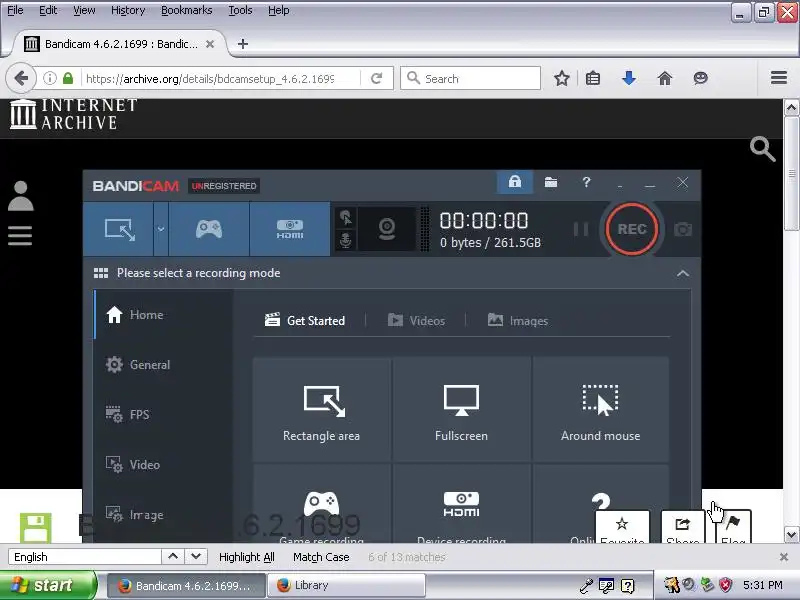Switch to game recording mode gamepad button
Viewport: 800px width, 600px height.
point(209,229)
